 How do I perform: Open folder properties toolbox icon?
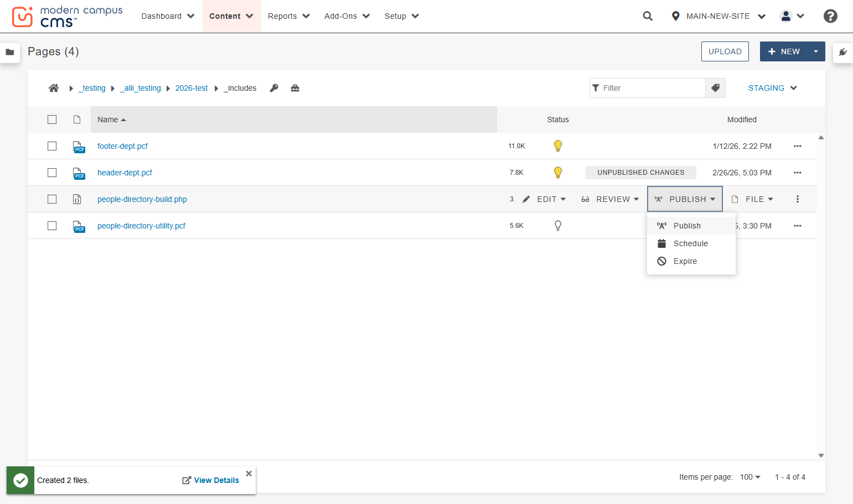click(x=295, y=88)
